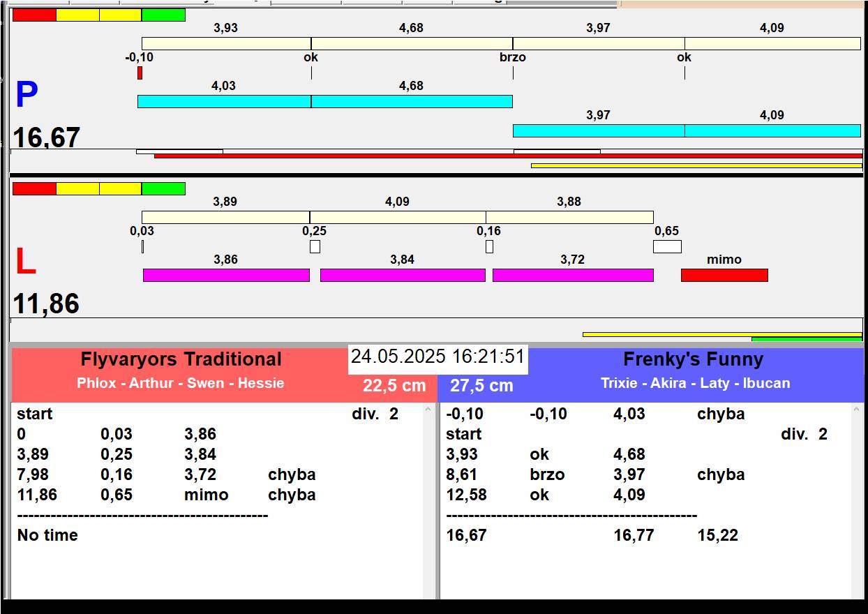868x614 pixels.
Task: Click the cream 3,89 segment bar in lane L
Action: [x=225, y=217]
